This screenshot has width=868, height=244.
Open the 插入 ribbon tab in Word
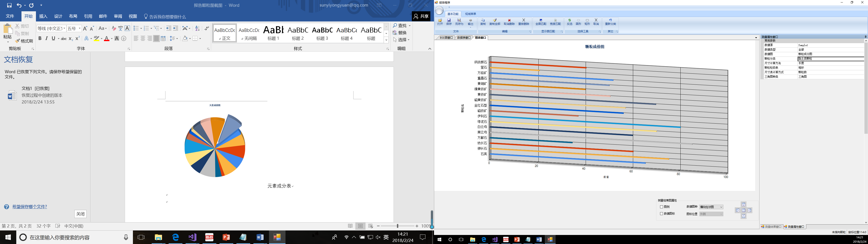(43, 16)
